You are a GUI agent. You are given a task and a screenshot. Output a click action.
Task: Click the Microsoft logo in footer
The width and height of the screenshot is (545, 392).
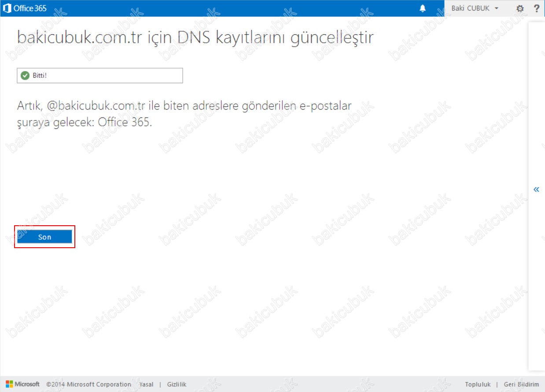click(x=23, y=384)
